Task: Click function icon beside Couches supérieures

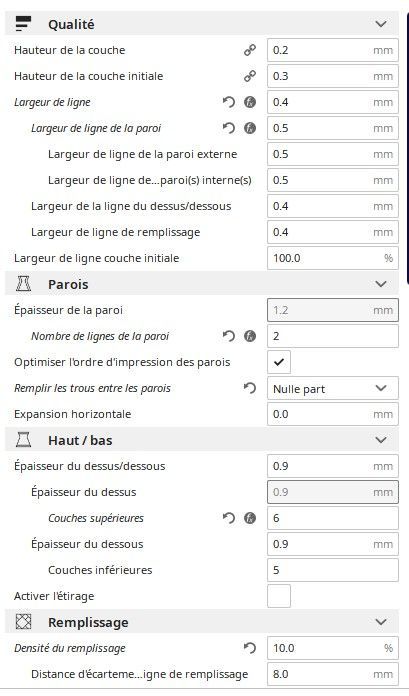Action: (250, 518)
